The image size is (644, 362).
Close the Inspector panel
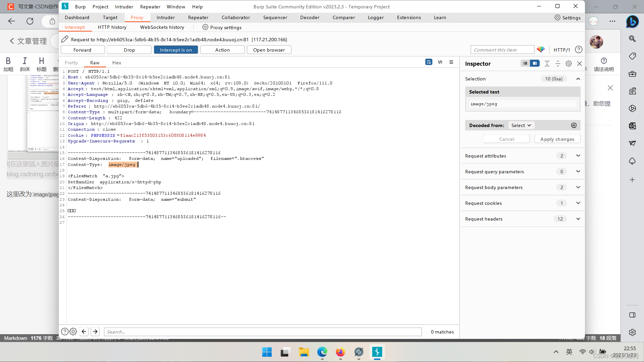click(x=579, y=64)
